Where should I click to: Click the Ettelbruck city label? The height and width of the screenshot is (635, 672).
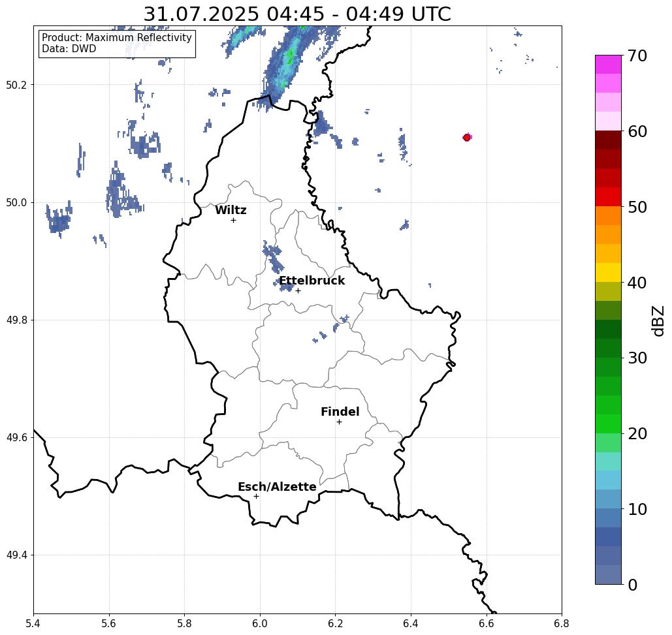(x=312, y=281)
